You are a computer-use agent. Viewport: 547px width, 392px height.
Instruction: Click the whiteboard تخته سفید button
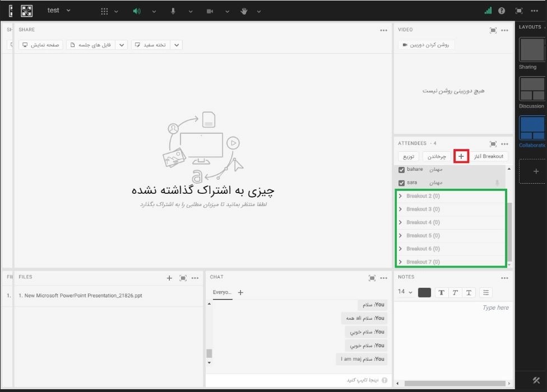(151, 45)
